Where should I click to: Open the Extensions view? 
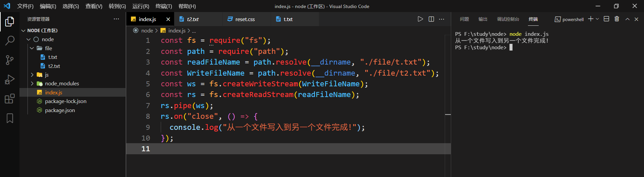tap(10, 99)
